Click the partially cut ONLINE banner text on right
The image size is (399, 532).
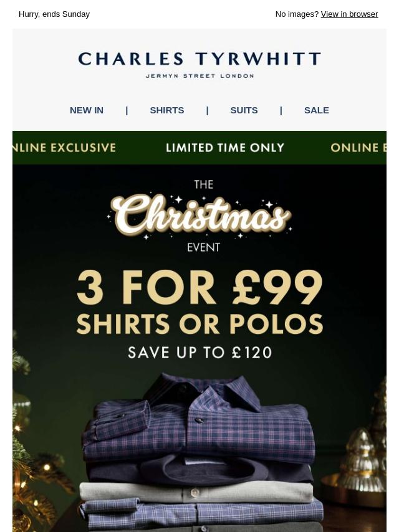(358, 148)
